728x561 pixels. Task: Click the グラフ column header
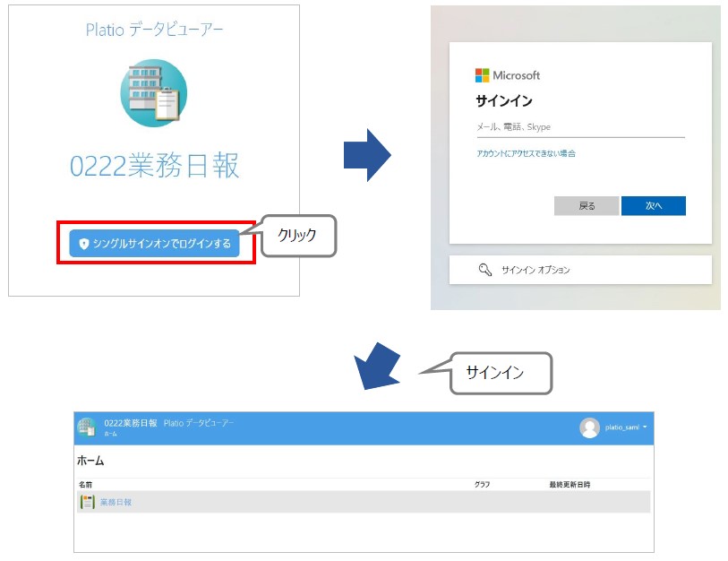coord(482,484)
